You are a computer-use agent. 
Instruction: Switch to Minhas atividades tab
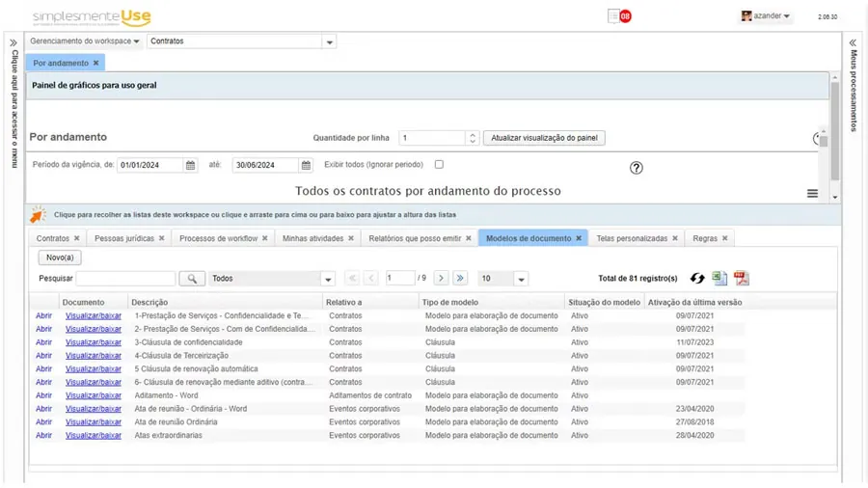click(x=312, y=238)
